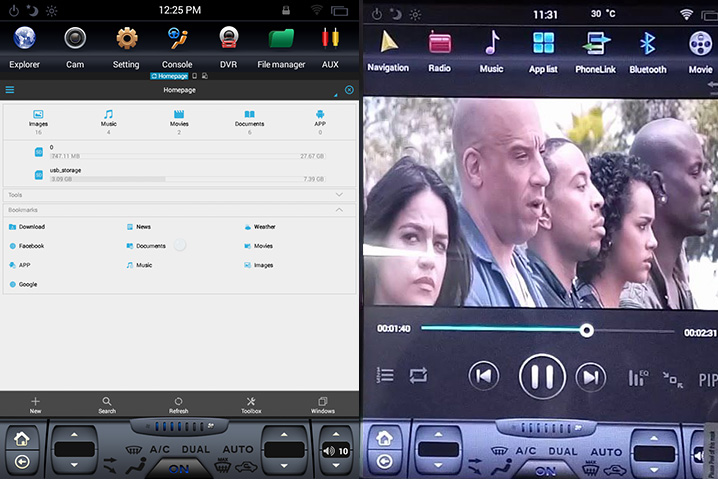Open the EQ equalizer settings
Screen dimensions: 718x479
(x=638, y=378)
